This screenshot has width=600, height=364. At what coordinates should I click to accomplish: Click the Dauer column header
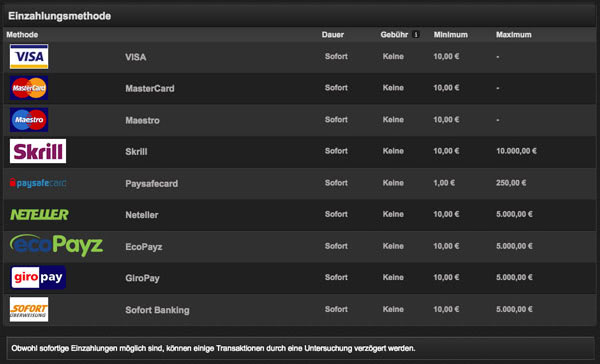[x=333, y=34]
